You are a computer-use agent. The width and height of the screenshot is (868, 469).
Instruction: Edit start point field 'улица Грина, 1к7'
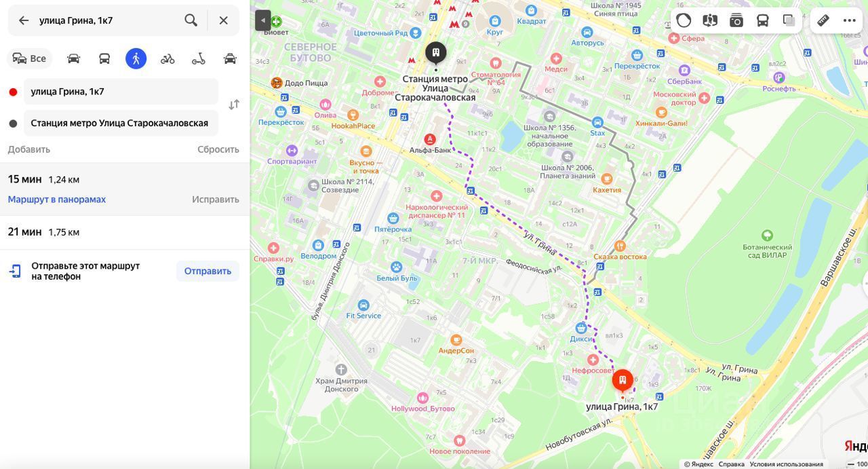click(x=121, y=92)
